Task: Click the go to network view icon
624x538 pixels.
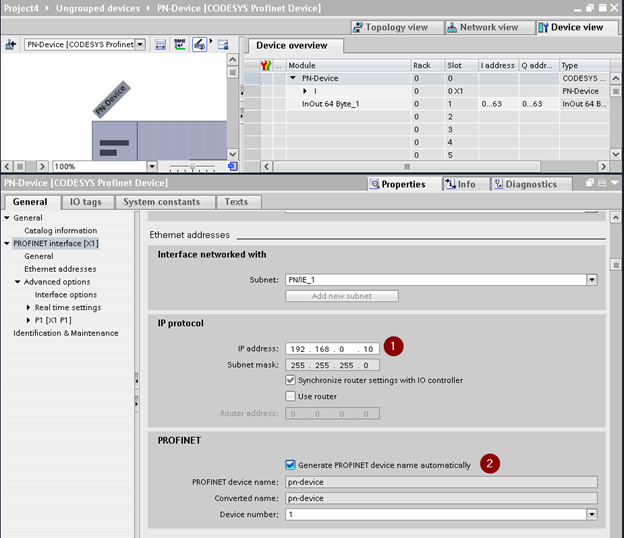Action: click(10, 45)
